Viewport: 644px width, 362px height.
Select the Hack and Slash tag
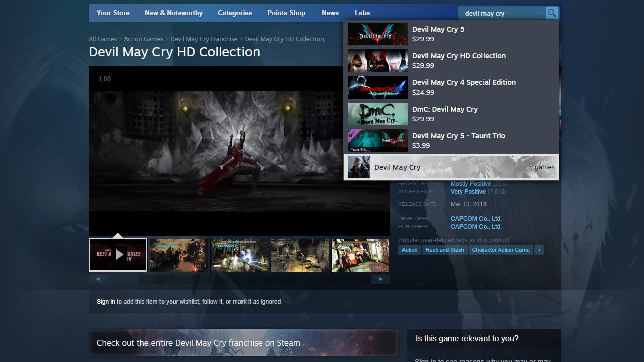click(445, 250)
